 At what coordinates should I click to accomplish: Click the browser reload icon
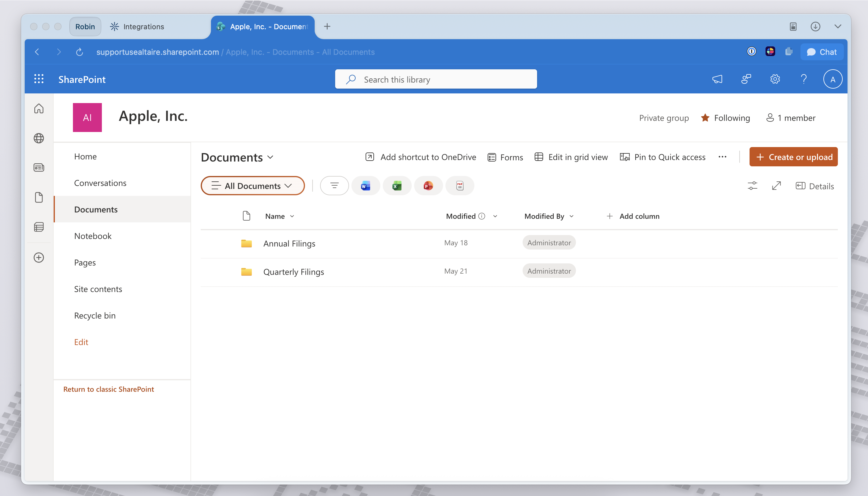click(x=79, y=52)
